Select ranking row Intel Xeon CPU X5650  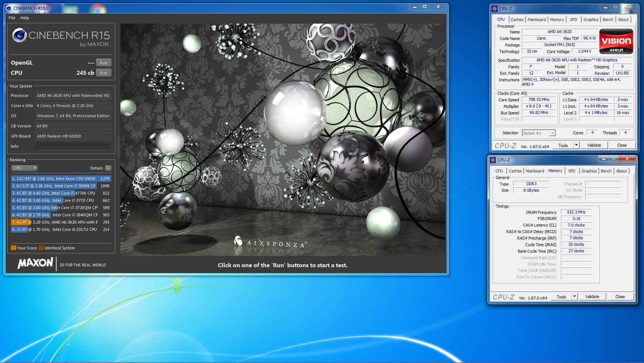pos(61,179)
